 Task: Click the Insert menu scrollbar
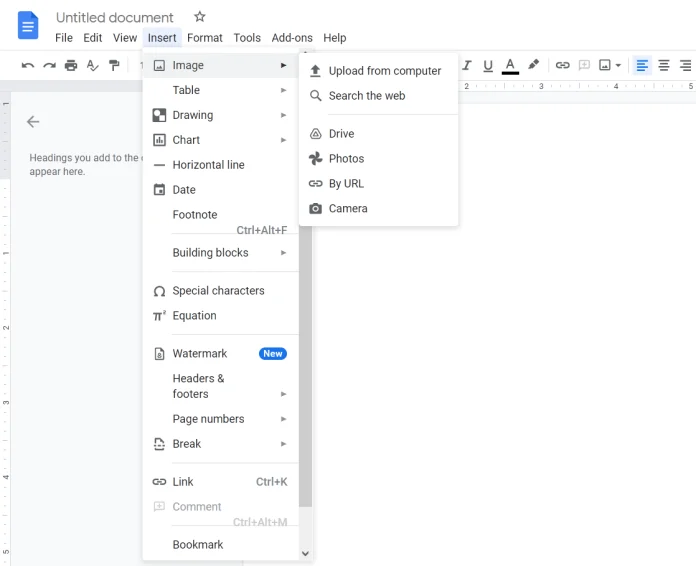pyautogui.click(x=305, y=366)
